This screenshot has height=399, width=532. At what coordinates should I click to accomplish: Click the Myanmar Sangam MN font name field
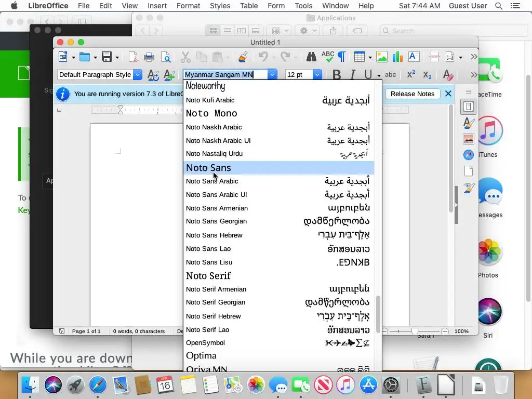(x=225, y=75)
